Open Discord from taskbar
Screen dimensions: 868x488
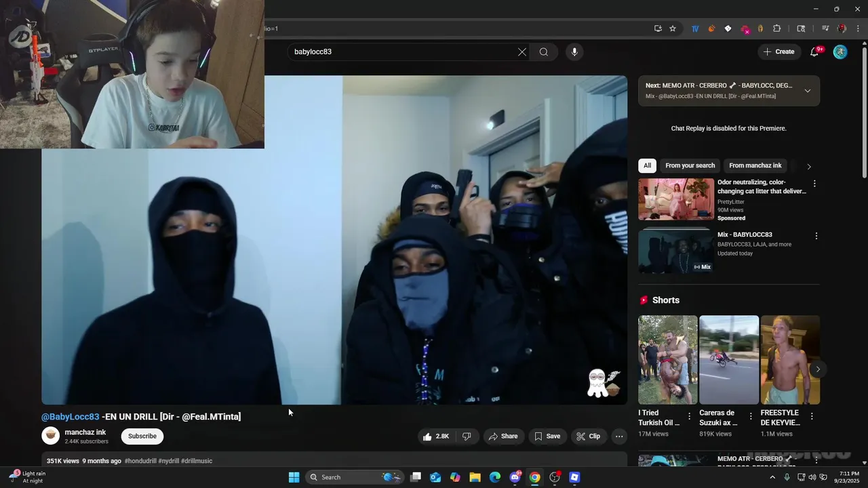(515, 477)
